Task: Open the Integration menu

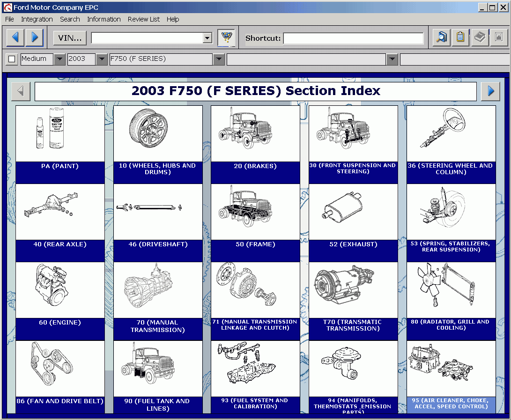Action: (37, 19)
